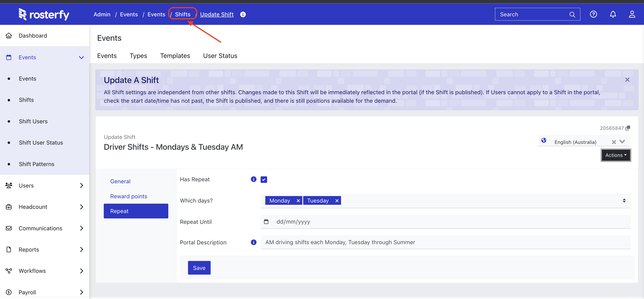Image resolution: width=644 pixels, height=299 pixels.
Task: Click the search magnifier icon
Action: pyautogui.click(x=572, y=15)
